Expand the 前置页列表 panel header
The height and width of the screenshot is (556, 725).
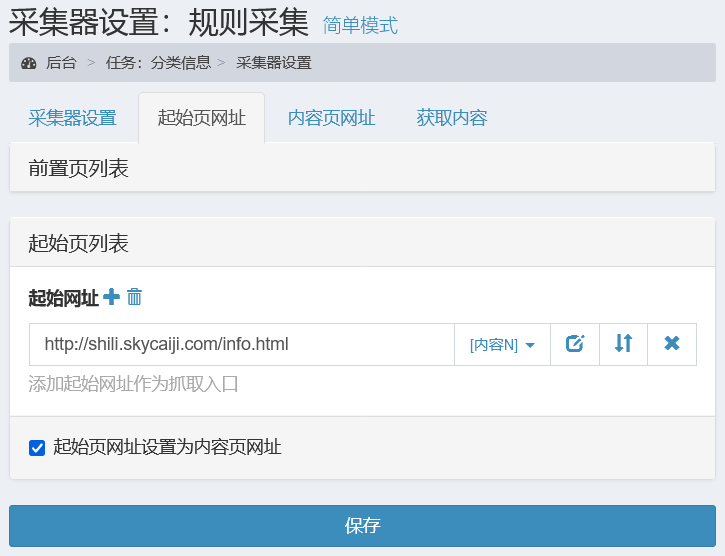tap(362, 168)
